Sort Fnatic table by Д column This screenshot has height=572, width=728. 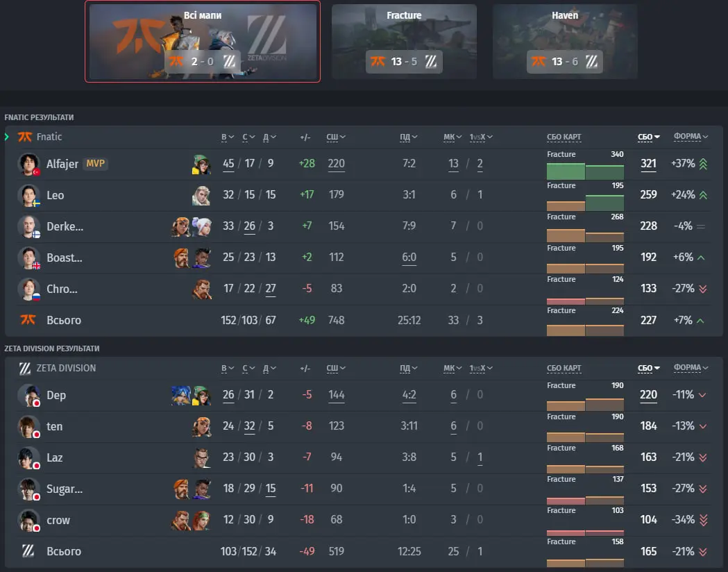click(x=269, y=137)
